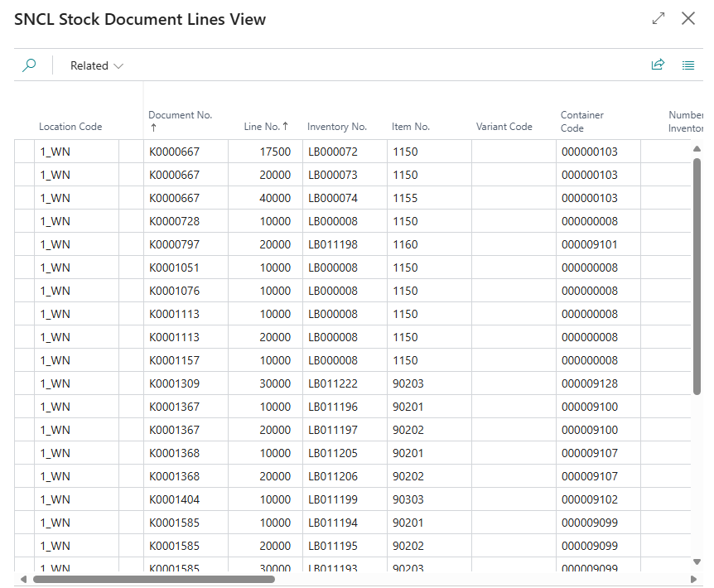Click the horizontal scrollbar thumb

153,579
